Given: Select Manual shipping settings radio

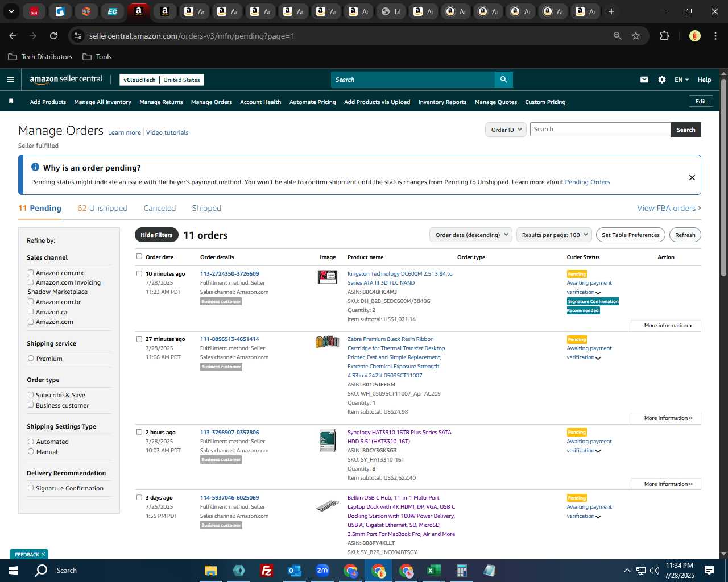Looking at the screenshot, I should pyautogui.click(x=31, y=451).
